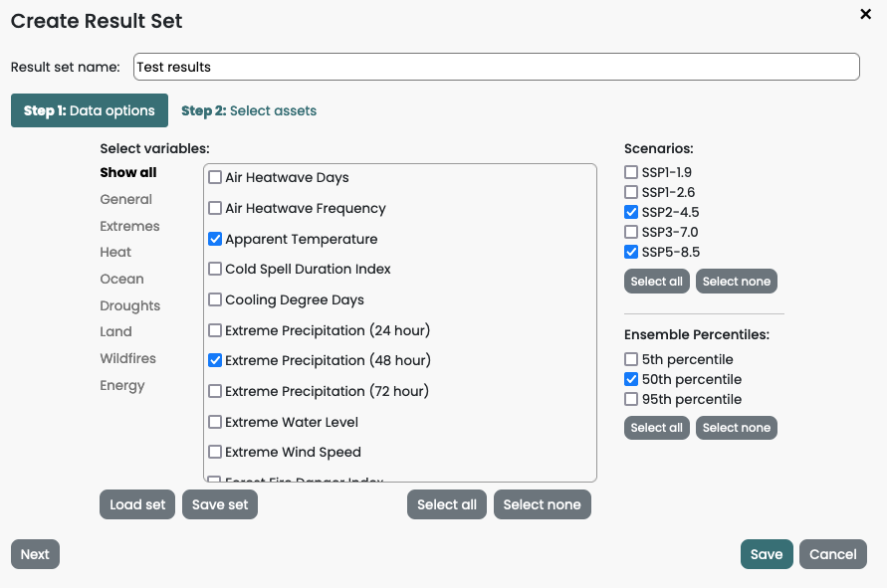This screenshot has width=887, height=588.
Task: Save the result set
Action: 767,554
